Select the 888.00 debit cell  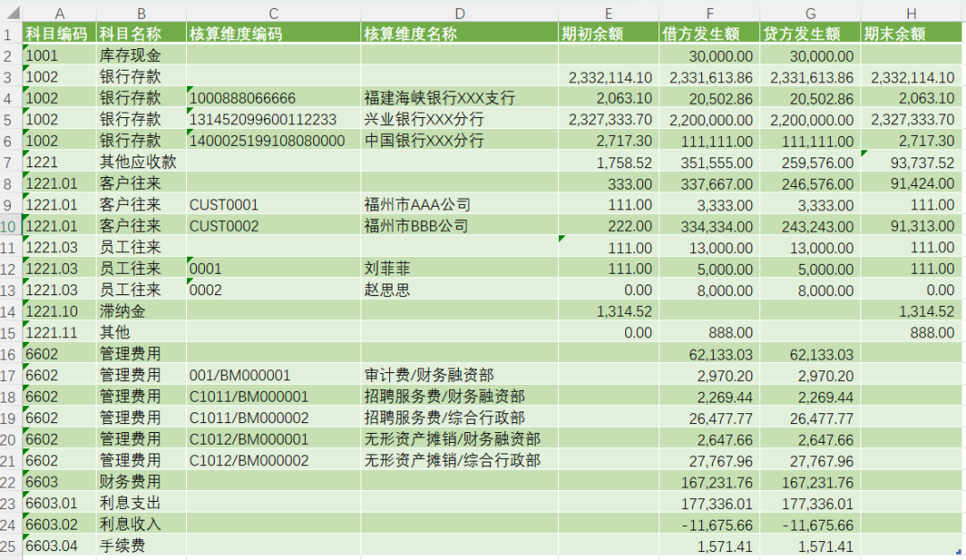tap(709, 333)
